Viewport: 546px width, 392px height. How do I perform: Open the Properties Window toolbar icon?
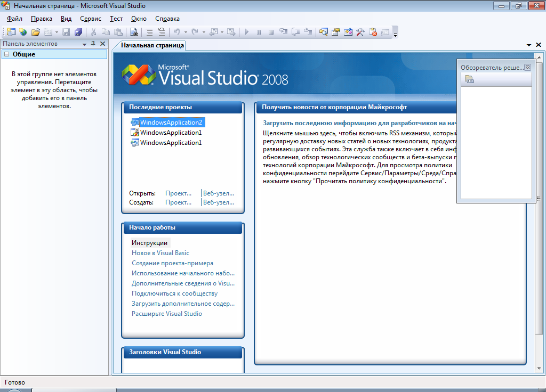click(x=336, y=32)
